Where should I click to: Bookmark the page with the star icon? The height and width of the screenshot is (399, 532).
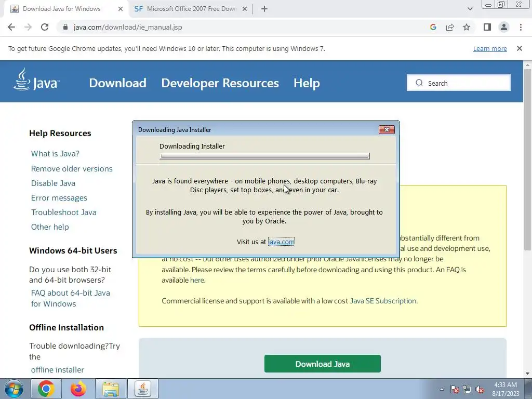[x=467, y=27]
